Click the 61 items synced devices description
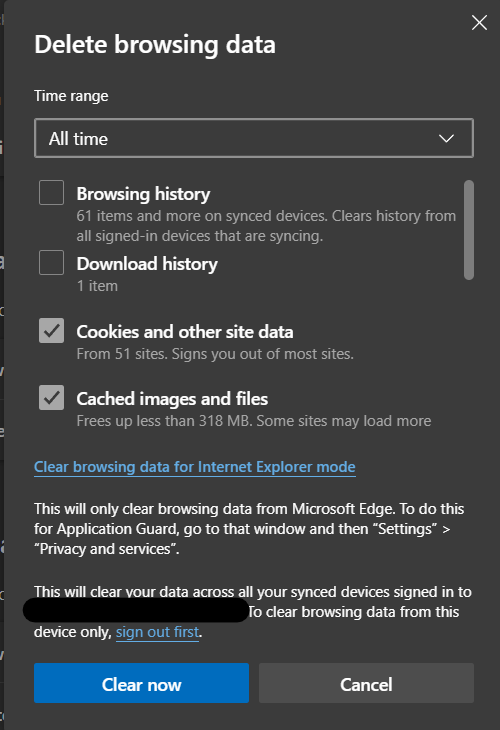Viewport: 500px width, 730px height. coord(266,226)
